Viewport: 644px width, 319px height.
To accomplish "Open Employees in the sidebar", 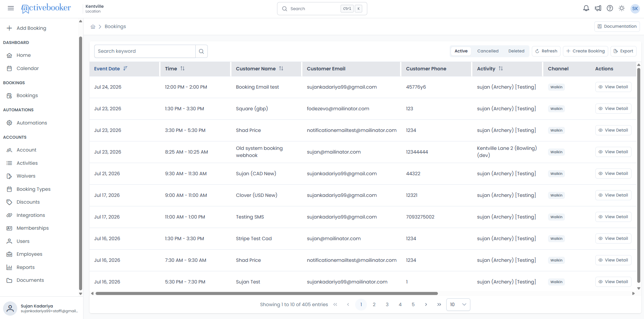I will point(29,254).
